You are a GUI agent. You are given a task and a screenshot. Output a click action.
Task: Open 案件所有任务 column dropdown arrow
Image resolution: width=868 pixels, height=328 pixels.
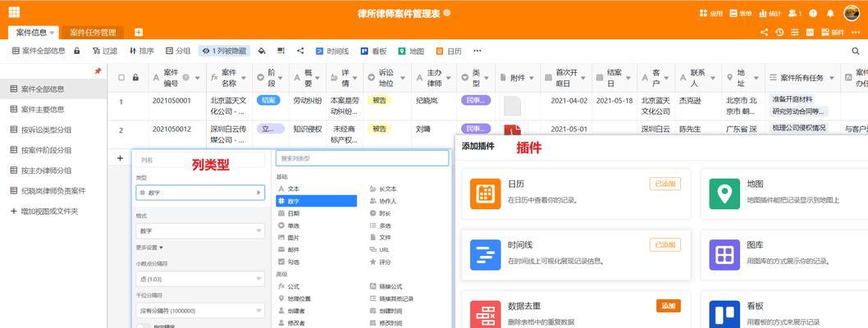831,78
